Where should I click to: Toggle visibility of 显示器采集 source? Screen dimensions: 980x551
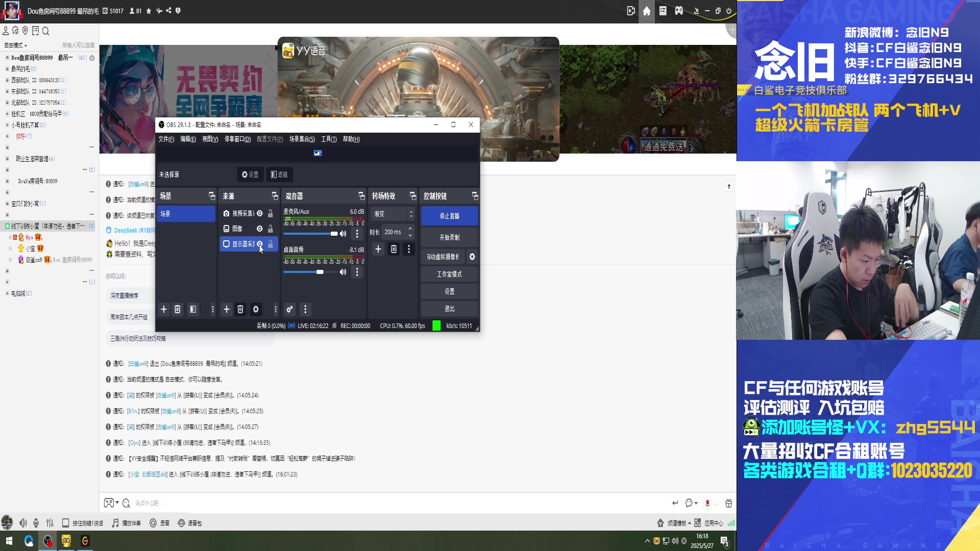[260, 244]
